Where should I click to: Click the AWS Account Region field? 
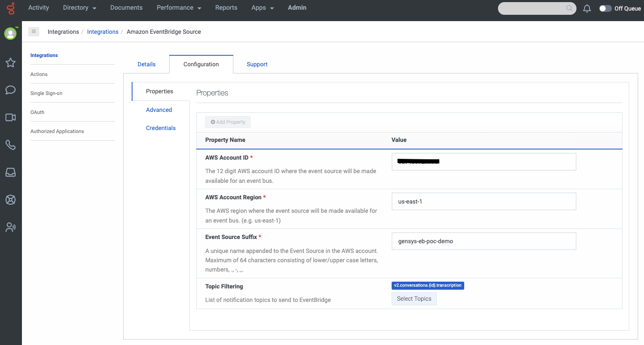(x=484, y=201)
